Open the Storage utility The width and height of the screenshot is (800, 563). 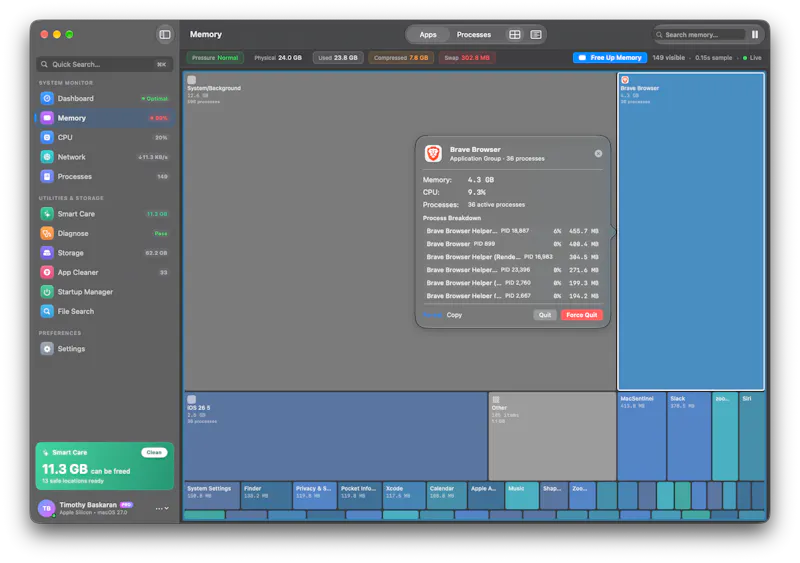point(105,253)
